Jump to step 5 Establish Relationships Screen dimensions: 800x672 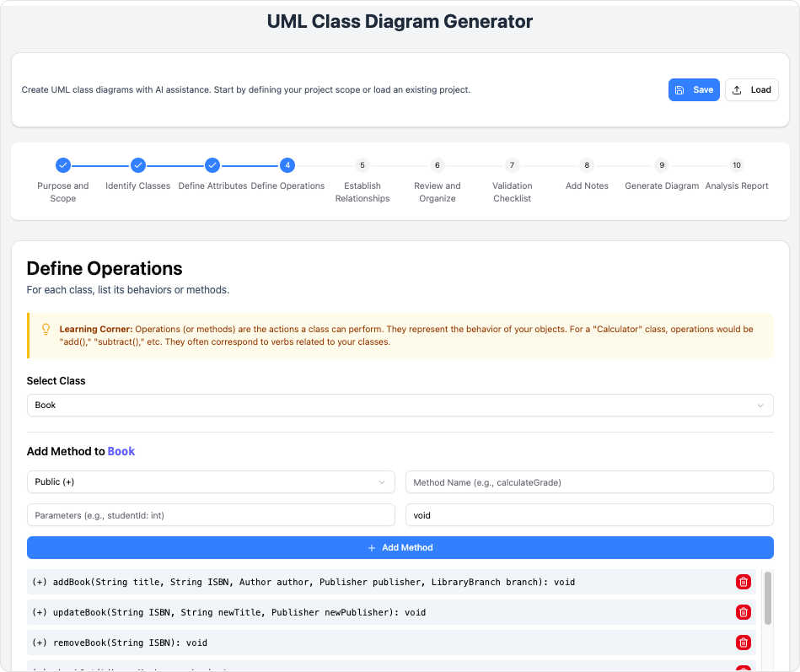pyautogui.click(x=362, y=165)
